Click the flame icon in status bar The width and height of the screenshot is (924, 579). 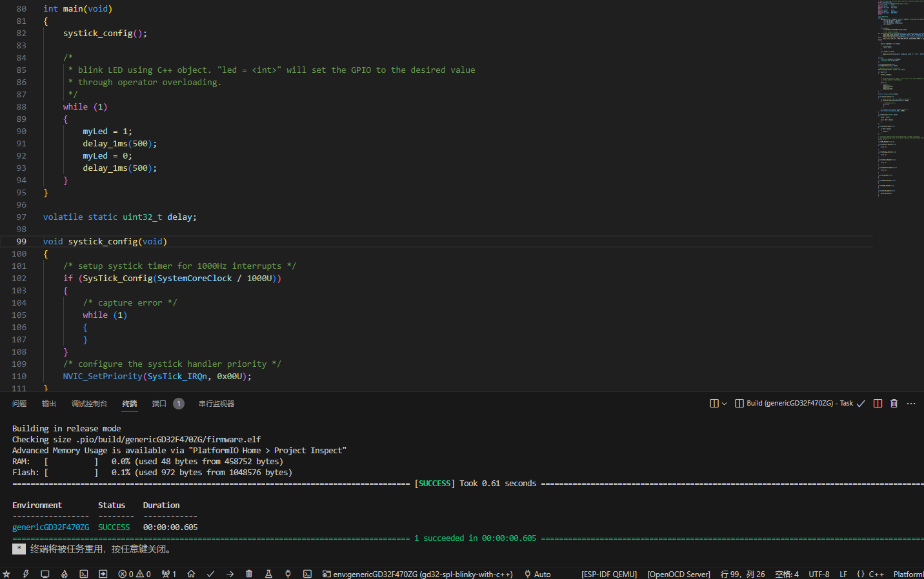[x=65, y=574]
